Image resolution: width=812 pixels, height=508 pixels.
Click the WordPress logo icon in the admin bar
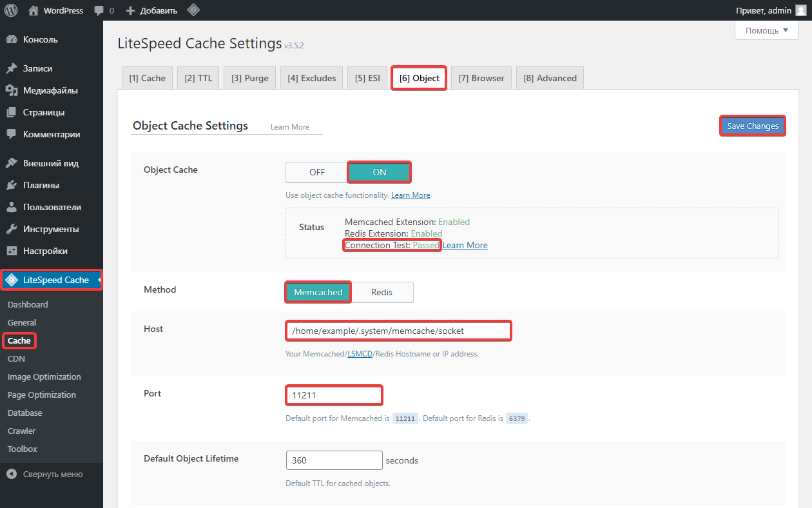point(11,10)
